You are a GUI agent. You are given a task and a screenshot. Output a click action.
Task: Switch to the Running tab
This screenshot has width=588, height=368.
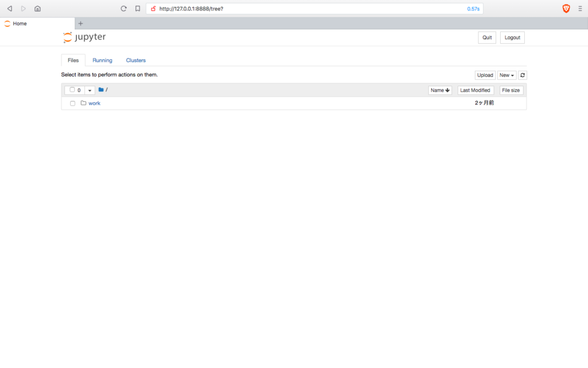(x=102, y=60)
